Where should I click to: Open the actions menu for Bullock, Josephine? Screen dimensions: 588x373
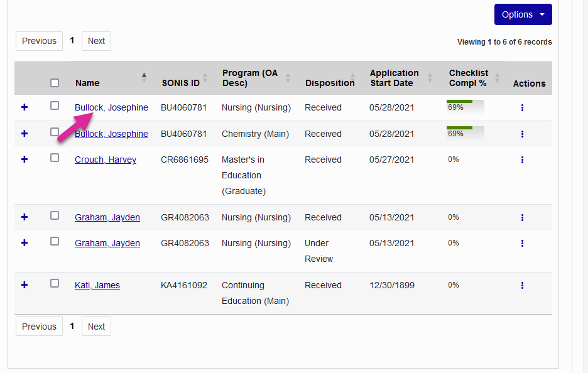pyautogui.click(x=522, y=107)
